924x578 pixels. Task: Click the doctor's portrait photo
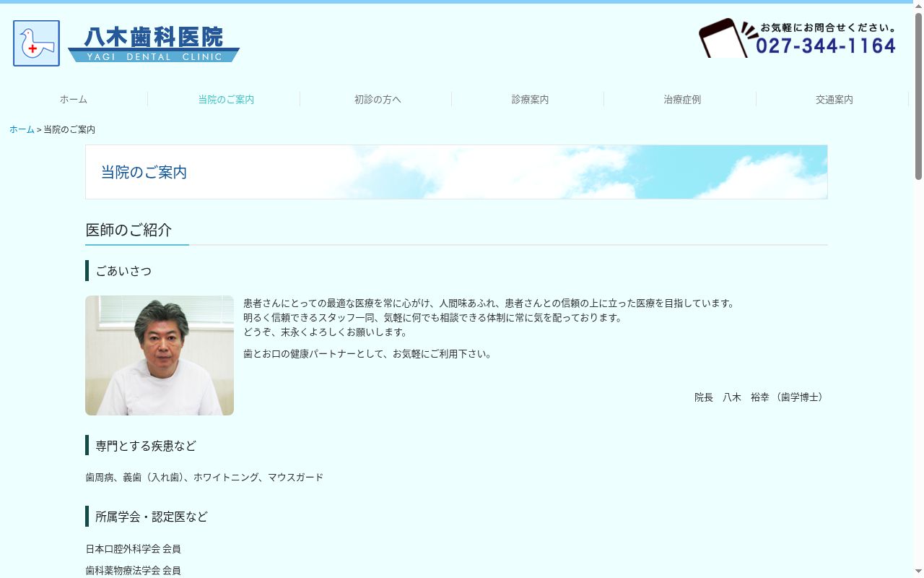[x=160, y=355]
